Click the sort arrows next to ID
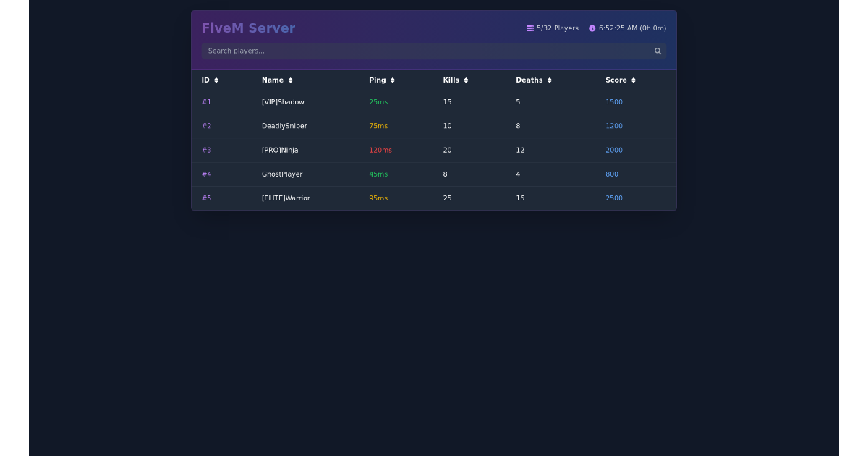Viewport: 868px width, 456px height. click(x=218, y=80)
